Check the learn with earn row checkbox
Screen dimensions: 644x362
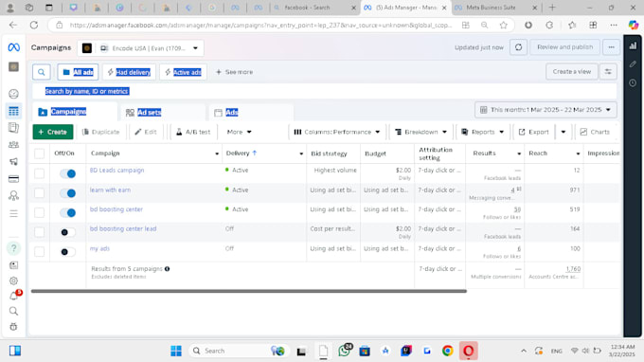coord(40,192)
